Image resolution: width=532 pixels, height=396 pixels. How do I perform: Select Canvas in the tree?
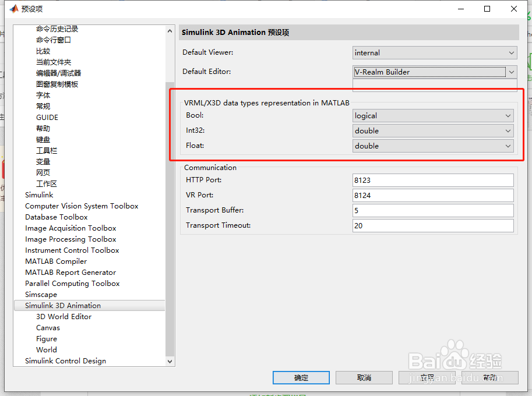(48, 327)
